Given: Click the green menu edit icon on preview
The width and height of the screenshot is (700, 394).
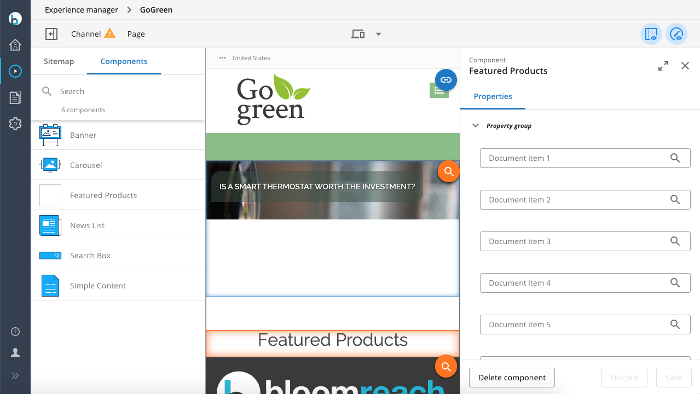Looking at the screenshot, I should tap(438, 92).
